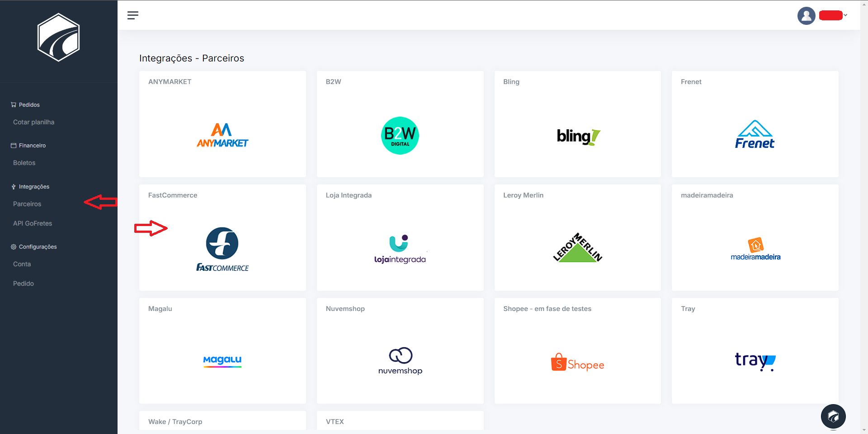
Task: Open the VTEX integration card
Action: pyautogui.click(x=400, y=420)
